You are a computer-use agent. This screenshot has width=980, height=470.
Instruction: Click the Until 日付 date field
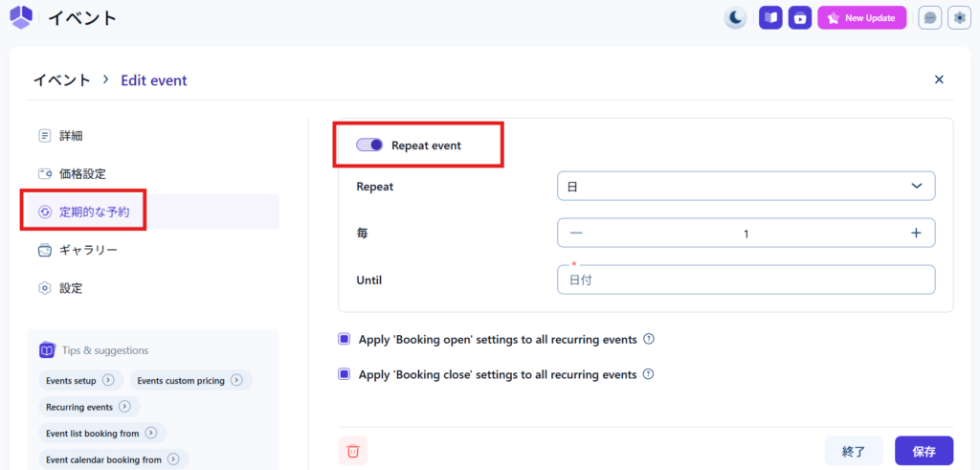(746, 280)
